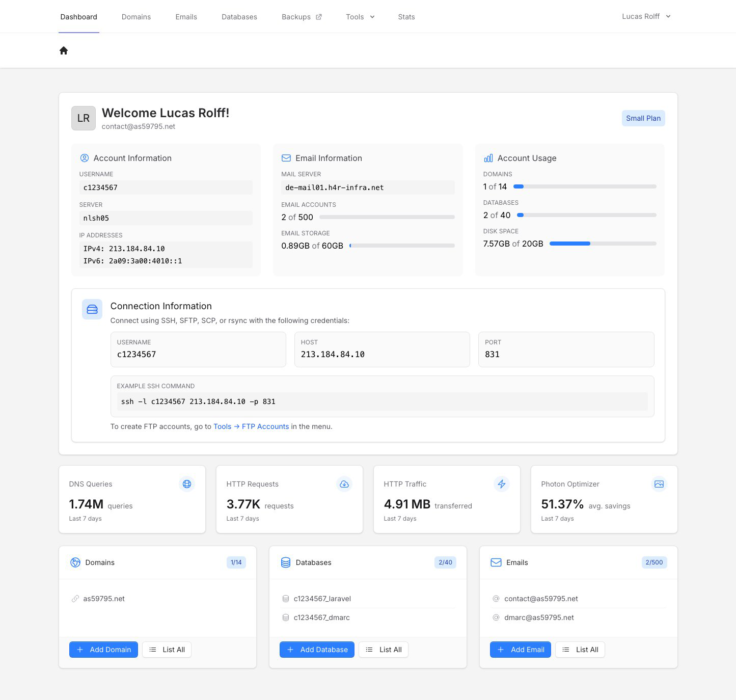This screenshot has width=736, height=700.
Task: Click the Connection Information server icon
Action: tap(92, 309)
